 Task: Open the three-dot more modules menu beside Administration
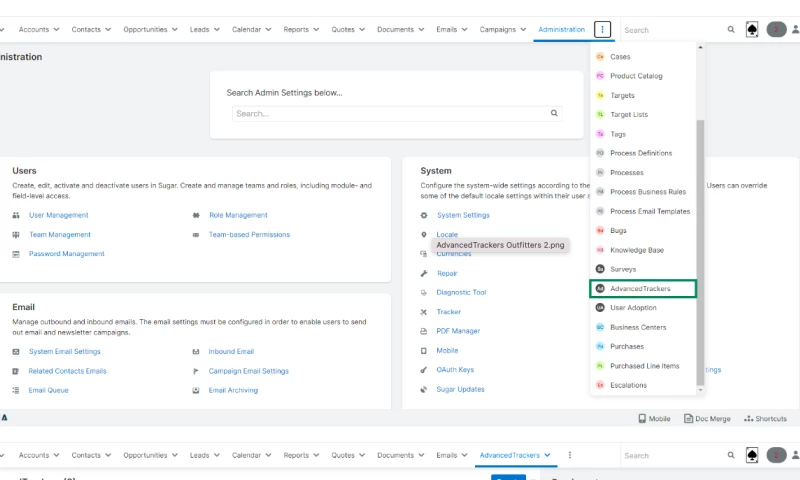coord(602,30)
